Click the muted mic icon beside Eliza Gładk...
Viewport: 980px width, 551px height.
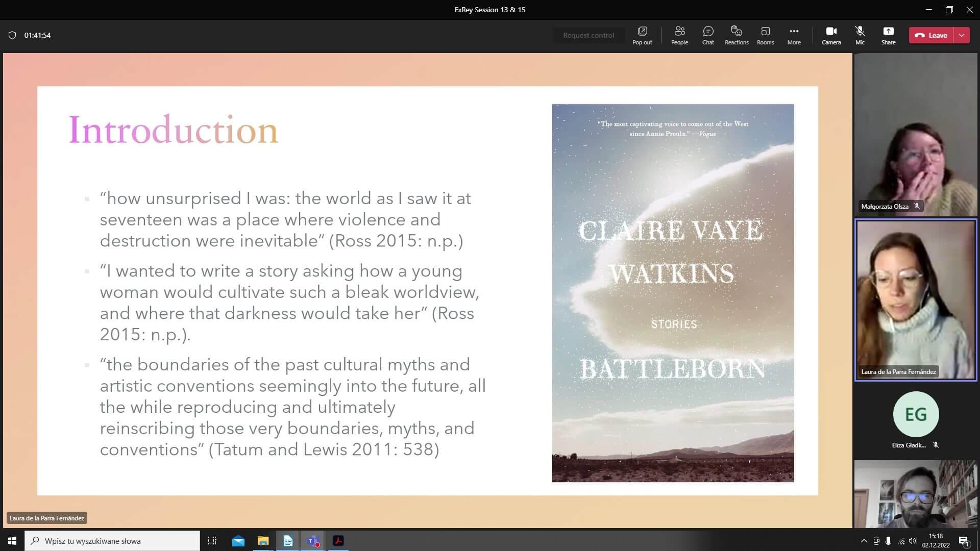(936, 445)
